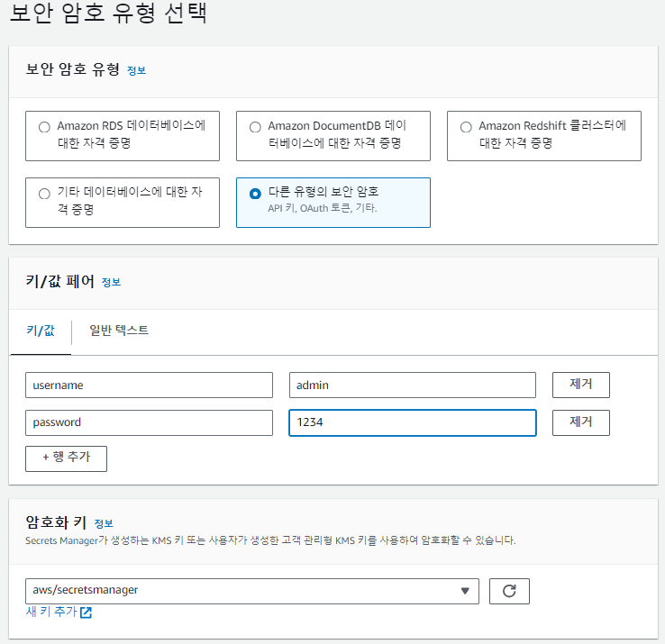Switch to the 키/값 tab

[x=41, y=331]
